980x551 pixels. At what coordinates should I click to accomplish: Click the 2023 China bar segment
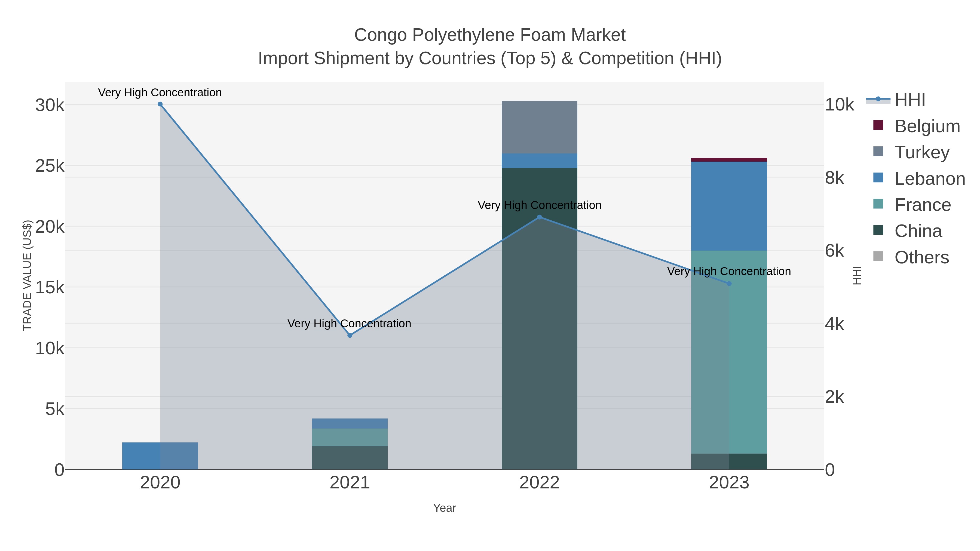pyautogui.click(x=729, y=462)
